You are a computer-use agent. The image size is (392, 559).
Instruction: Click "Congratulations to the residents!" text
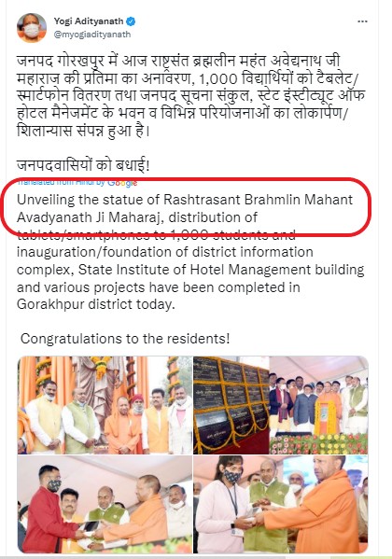point(125,339)
